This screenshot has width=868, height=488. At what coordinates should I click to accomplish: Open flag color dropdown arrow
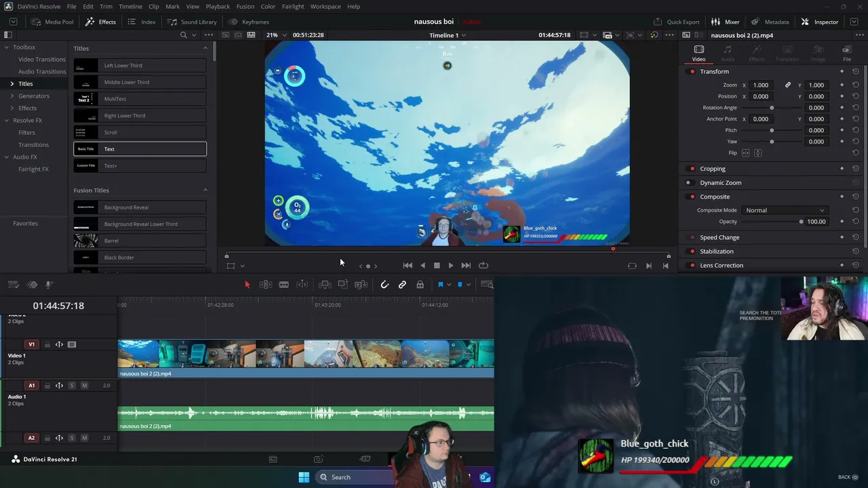click(x=449, y=285)
